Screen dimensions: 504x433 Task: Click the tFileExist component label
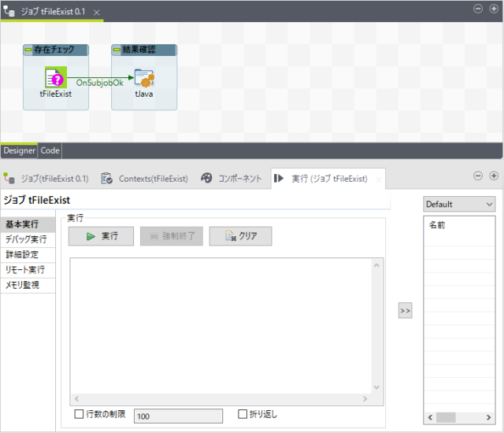pos(56,94)
